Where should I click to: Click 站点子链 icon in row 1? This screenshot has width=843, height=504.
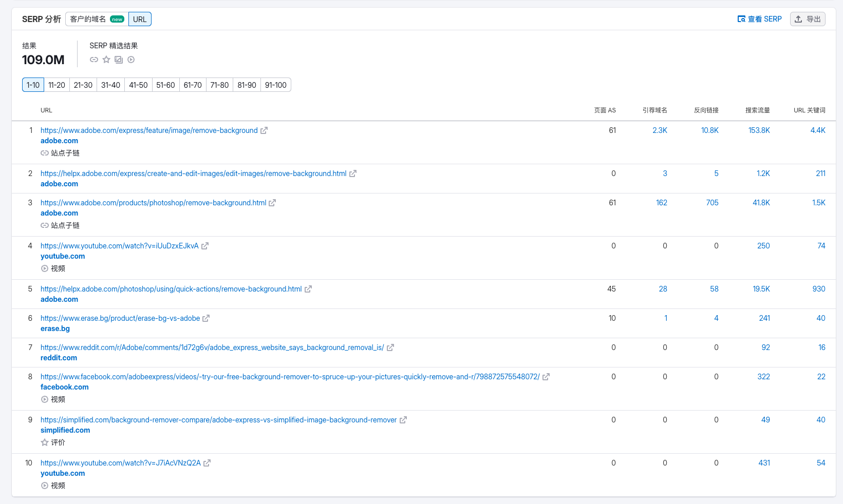point(45,153)
